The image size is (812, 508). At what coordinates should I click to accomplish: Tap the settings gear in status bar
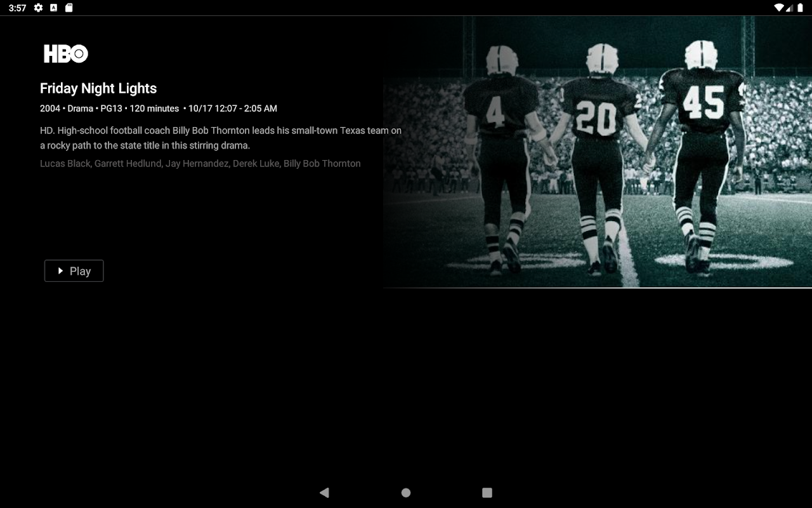pyautogui.click(x=39, y=8)
